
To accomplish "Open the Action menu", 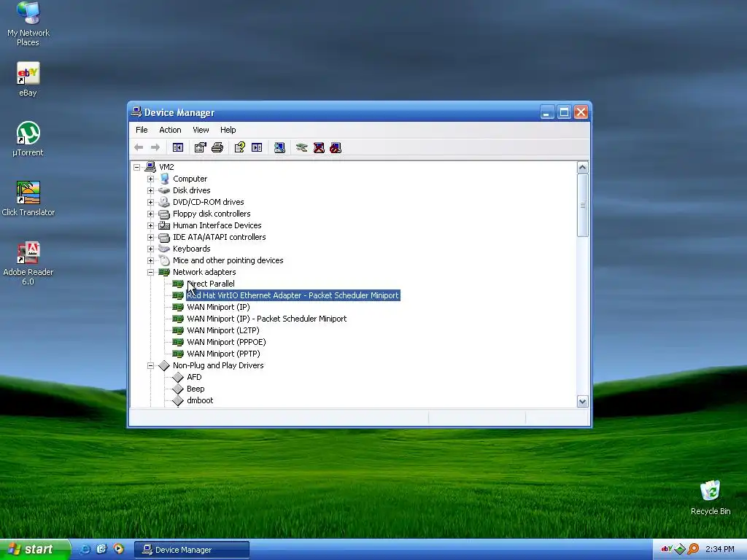I will coord(170,130).
